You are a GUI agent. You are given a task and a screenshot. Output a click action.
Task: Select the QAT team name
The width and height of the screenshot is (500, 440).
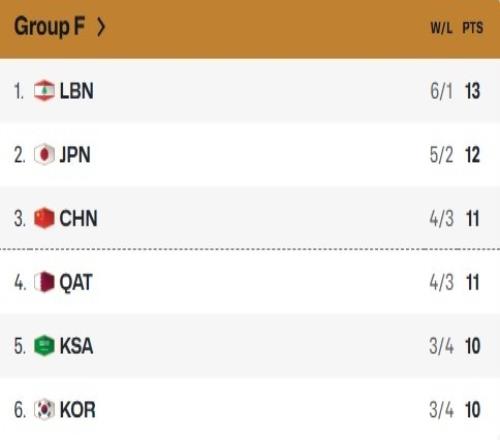tap(76, 283)
